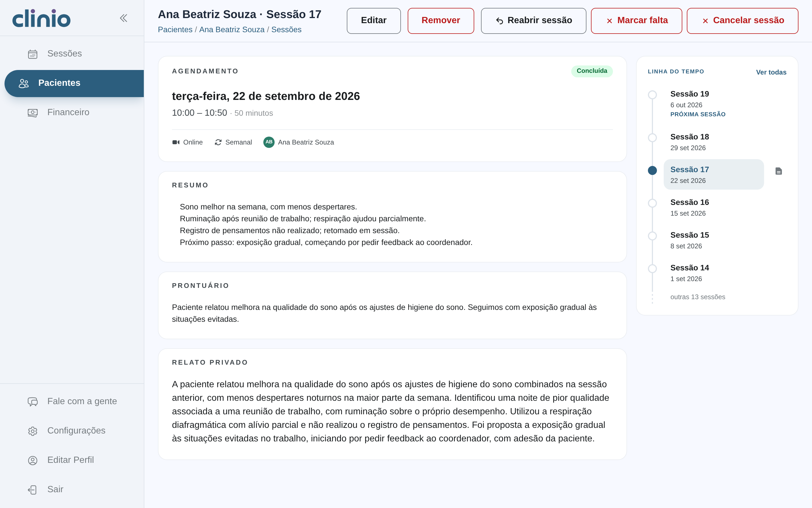Click Reabrir sessão button

pyautogui.click(x=533, y=21)
